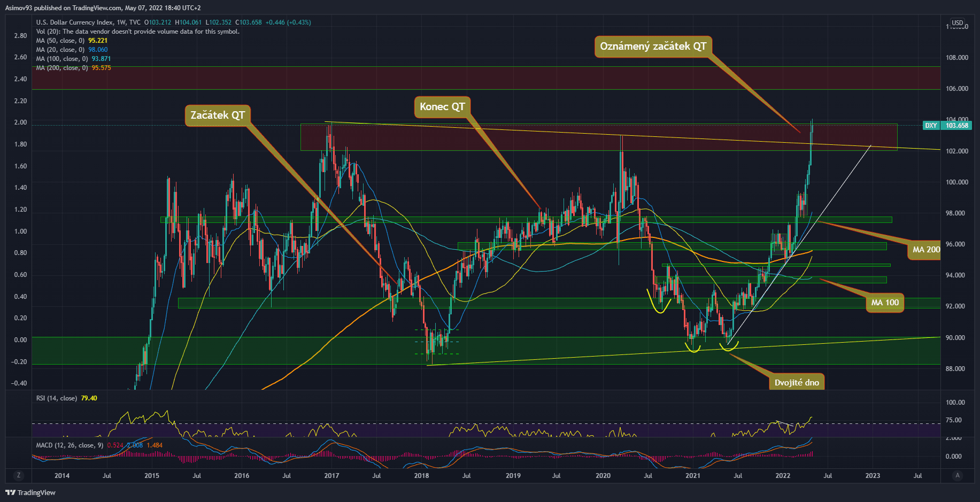Select the 'MA 100' callout label

[885, 303]
